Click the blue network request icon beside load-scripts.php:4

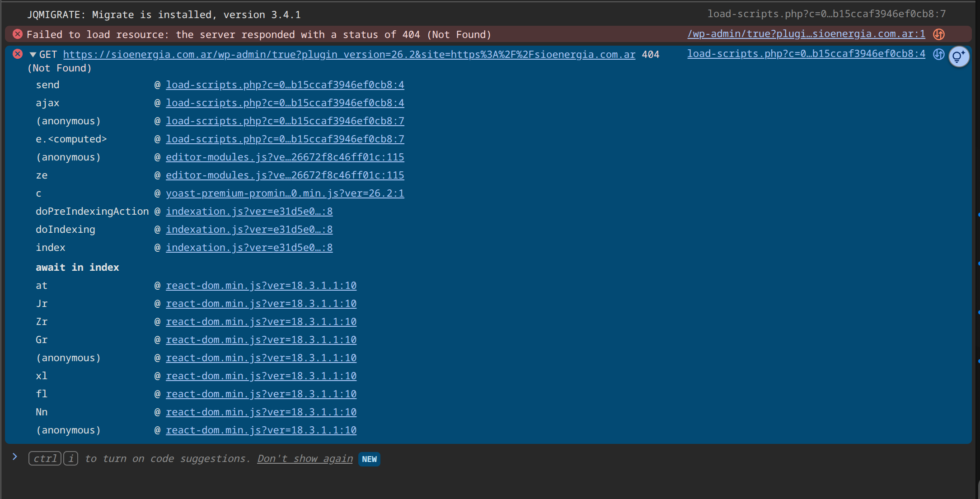[x=939, y=54]
